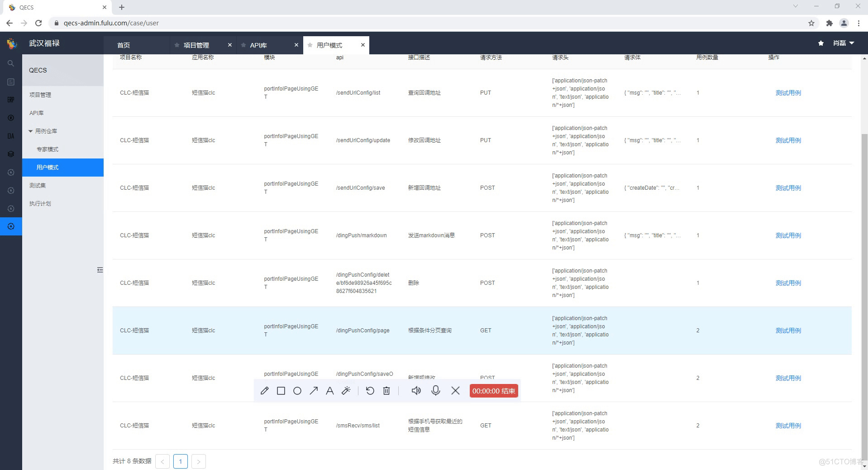The width and height of the screenshot is (868, 470).
Task: Open the DA icon in dark sidebar
Action: (x=11, y=136)
